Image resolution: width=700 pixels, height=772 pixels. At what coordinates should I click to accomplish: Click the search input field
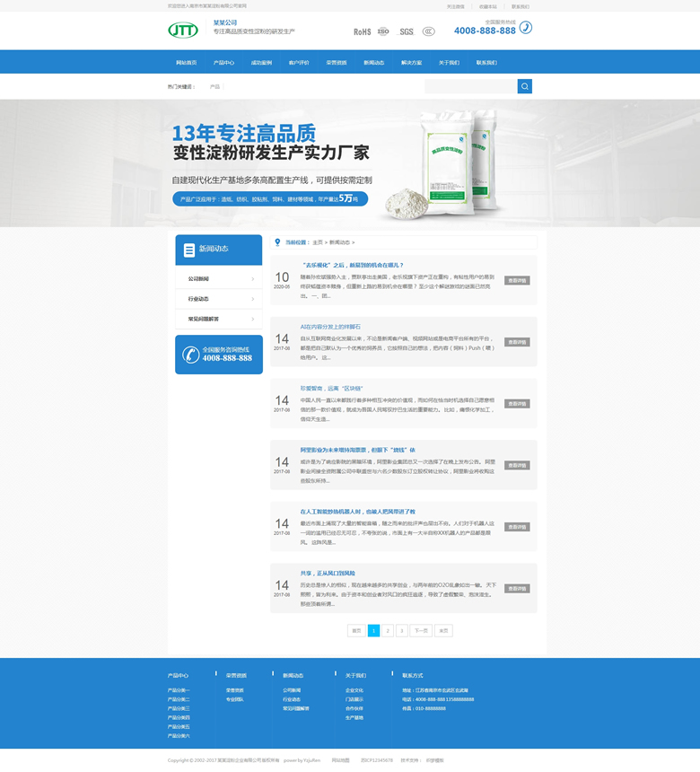tap(470, 86)
